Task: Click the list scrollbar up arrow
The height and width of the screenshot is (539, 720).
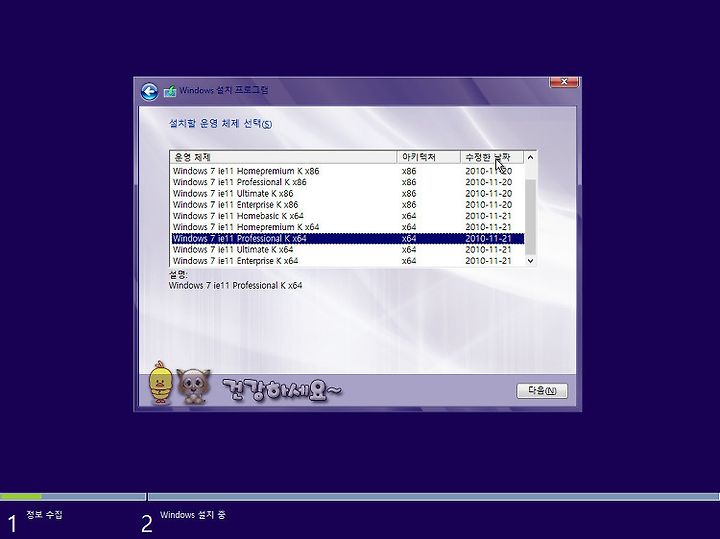Action: tap(530, 157)
